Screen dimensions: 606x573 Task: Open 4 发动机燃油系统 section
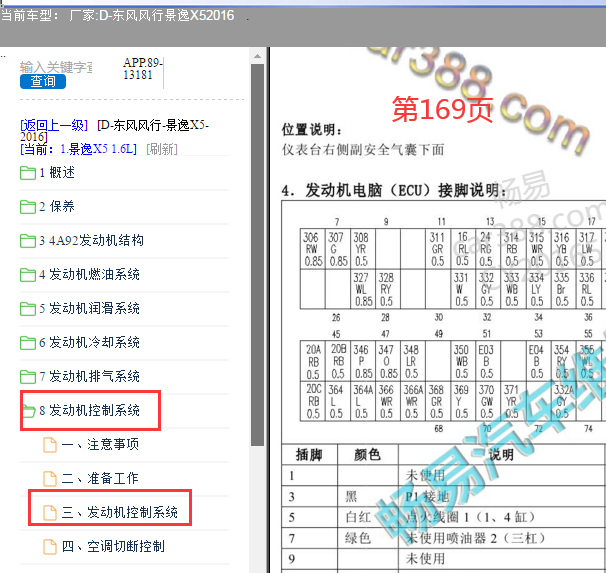click(x=89, y=275)
